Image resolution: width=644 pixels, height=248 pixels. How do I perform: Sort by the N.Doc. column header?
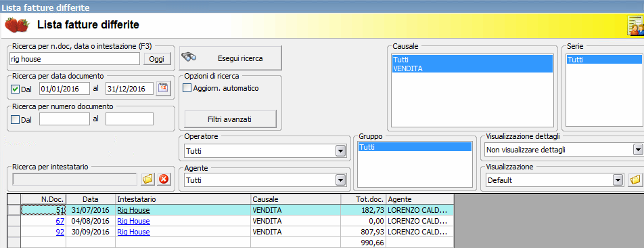tap(43, 199)
